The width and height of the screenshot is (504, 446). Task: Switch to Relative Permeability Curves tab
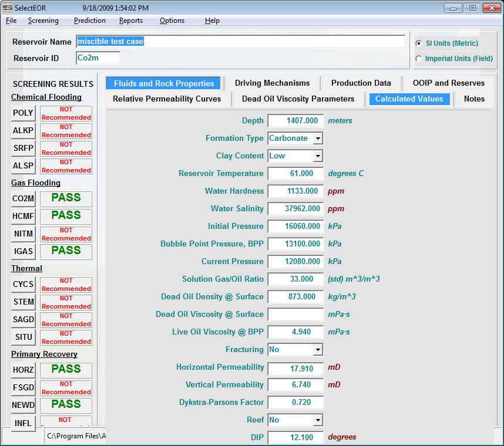[x=167, y=99]
